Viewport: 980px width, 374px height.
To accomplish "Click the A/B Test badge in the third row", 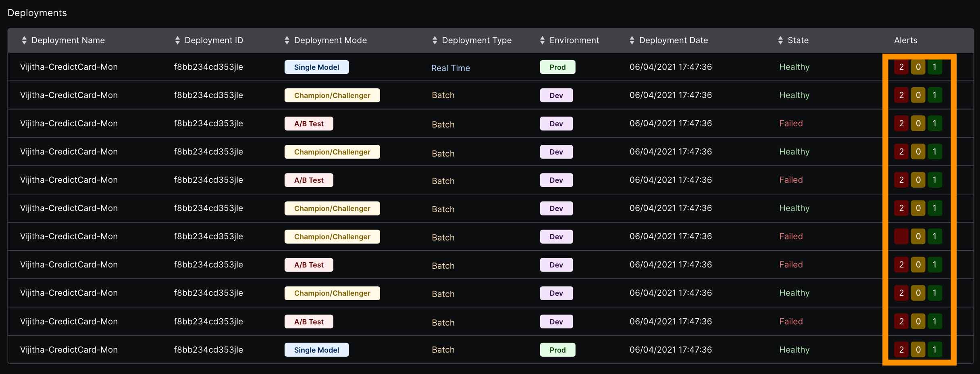I will coord(309,123).
